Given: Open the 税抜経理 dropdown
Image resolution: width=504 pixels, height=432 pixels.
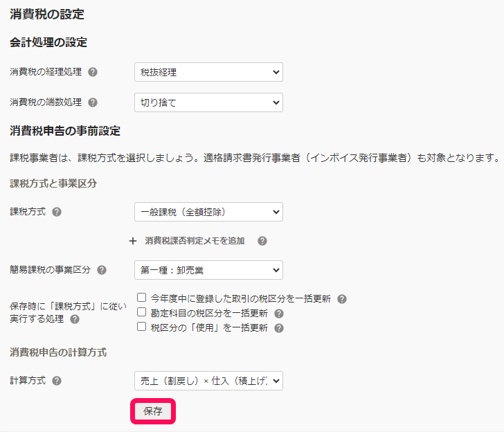Looking at the screenshot, I should point(208,72).
